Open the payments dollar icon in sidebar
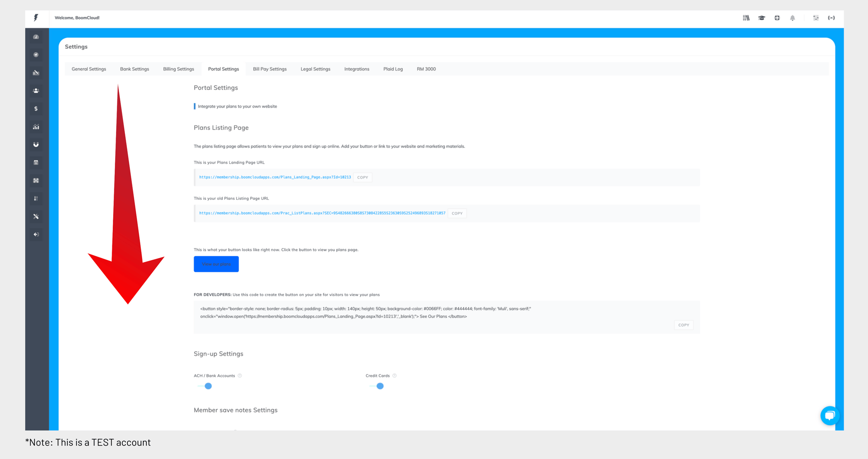This screenshot has height=459, width=868. tap(36, 109)
